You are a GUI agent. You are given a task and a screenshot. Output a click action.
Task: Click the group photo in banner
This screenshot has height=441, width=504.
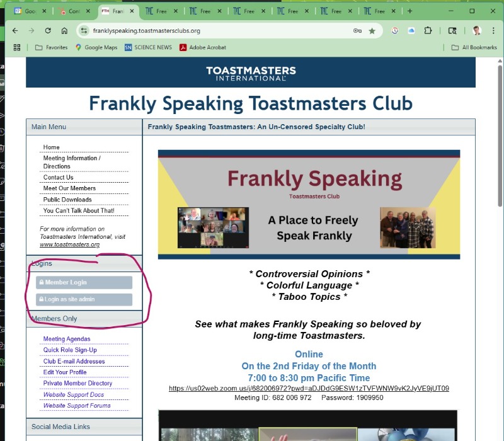click(x=408, y=227)
